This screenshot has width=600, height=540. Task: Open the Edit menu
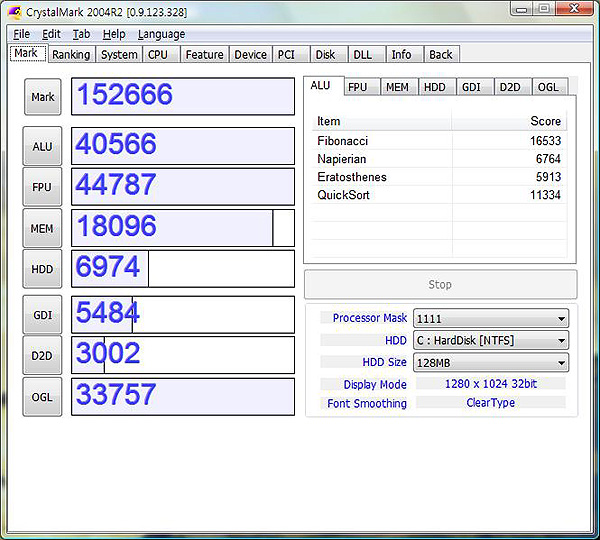point(51,34)
